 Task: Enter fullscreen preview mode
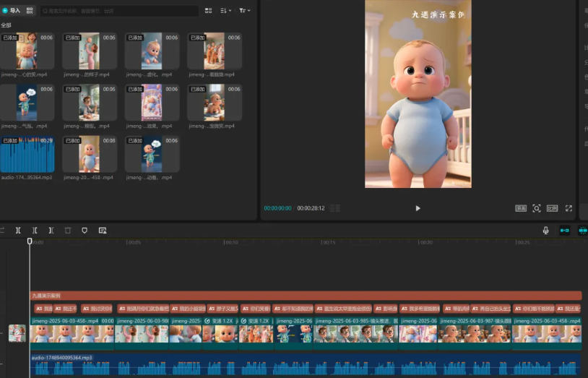tap(569, 208)
